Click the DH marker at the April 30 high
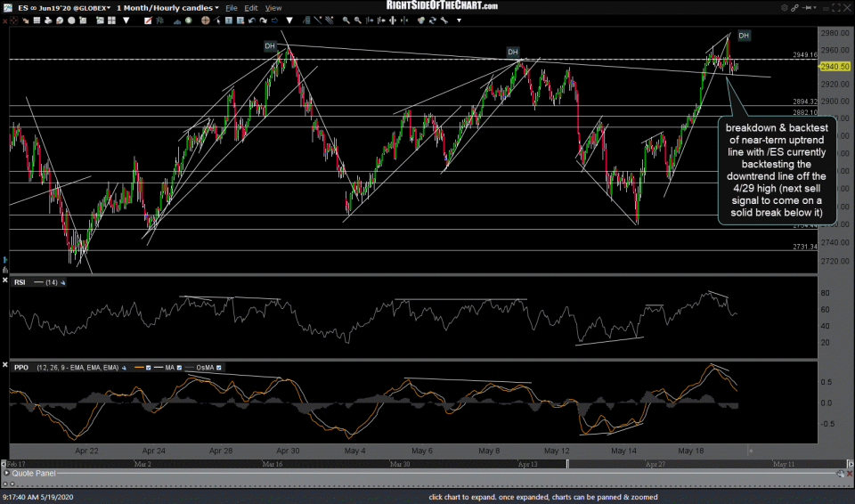Screen dimensions: 855x504 point(270,46)
